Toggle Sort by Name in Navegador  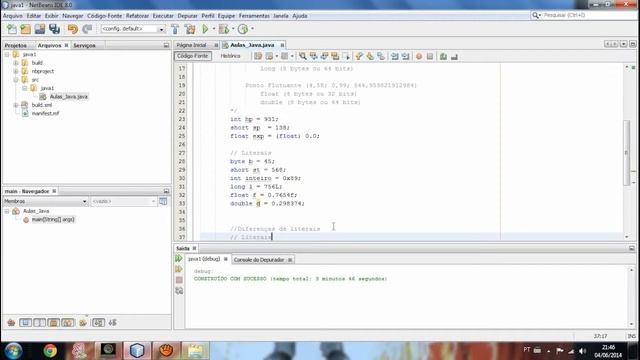click(x=98, y=323)
